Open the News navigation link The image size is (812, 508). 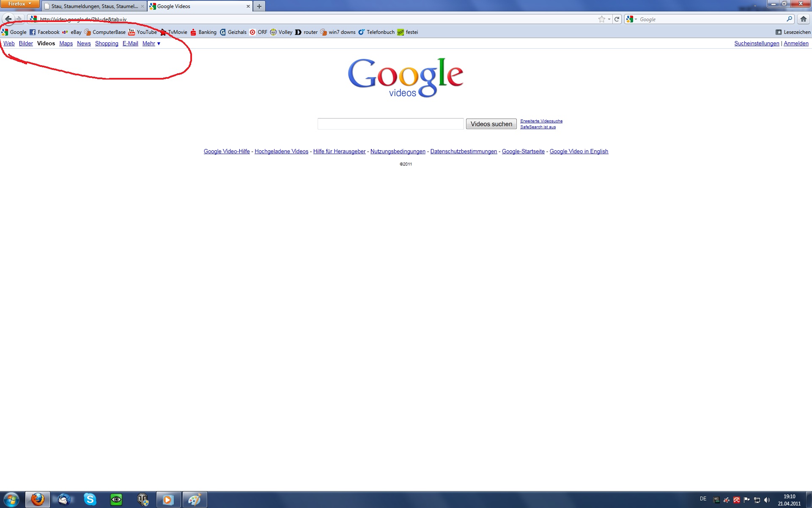pyautogui.click(x=84, y=44)
